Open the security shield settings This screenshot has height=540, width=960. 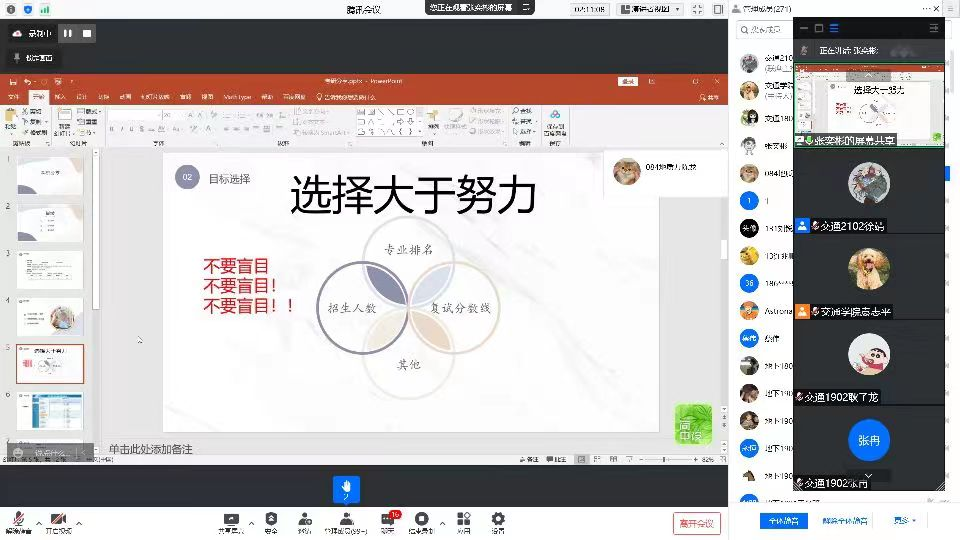coord(271,521)
